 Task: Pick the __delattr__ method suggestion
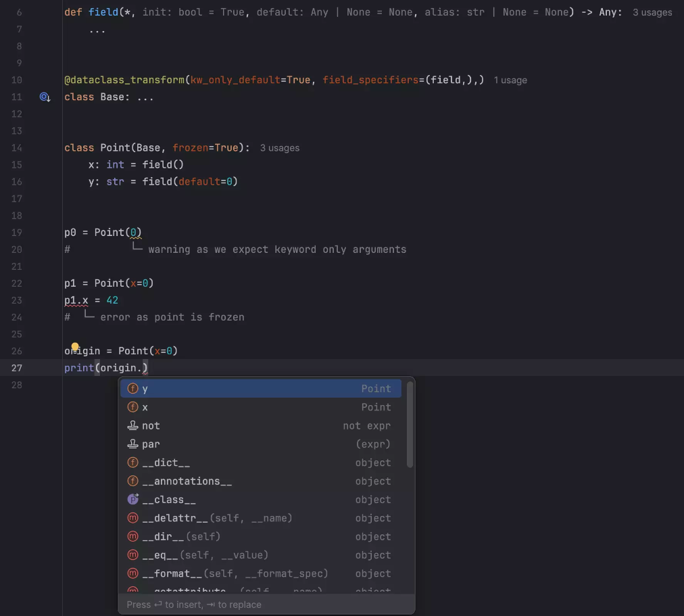click(x=261, y=518)
